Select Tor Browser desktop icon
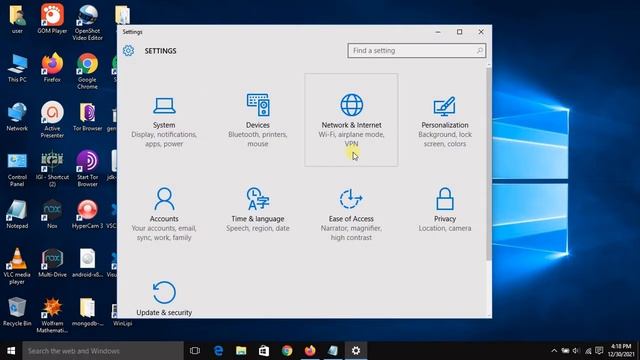The width and height of the screenshot is (640, 360). tap(87, 117)
